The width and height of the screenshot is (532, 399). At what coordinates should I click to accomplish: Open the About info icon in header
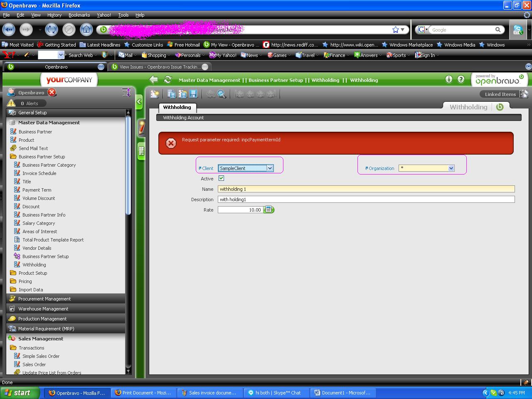pos(449,79)
